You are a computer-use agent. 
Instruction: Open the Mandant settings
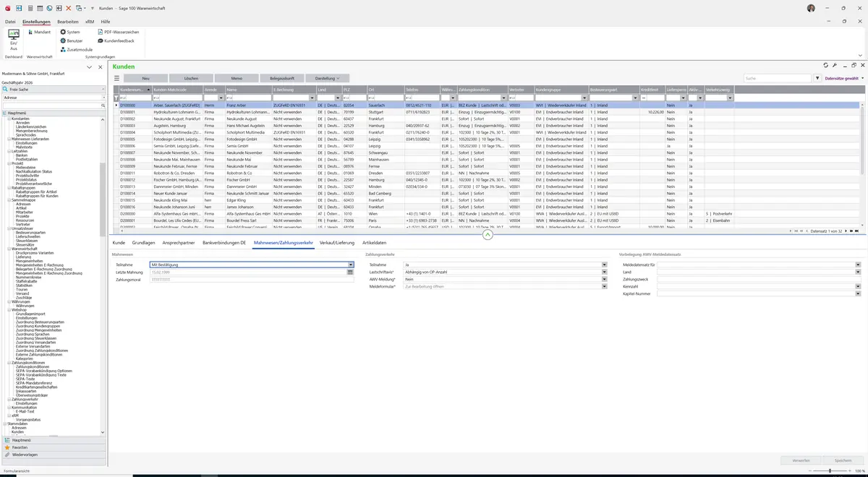tap(38, 32)
